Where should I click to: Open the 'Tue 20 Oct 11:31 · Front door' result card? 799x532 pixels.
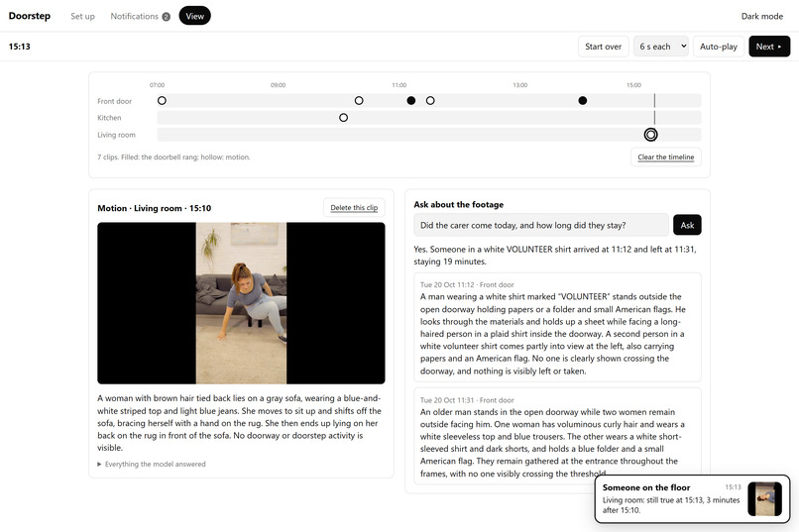pos(557,436)
